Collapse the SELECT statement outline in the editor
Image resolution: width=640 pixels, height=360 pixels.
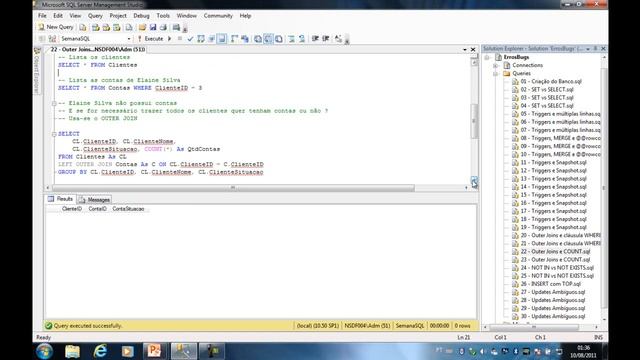(x=54, y=134)
